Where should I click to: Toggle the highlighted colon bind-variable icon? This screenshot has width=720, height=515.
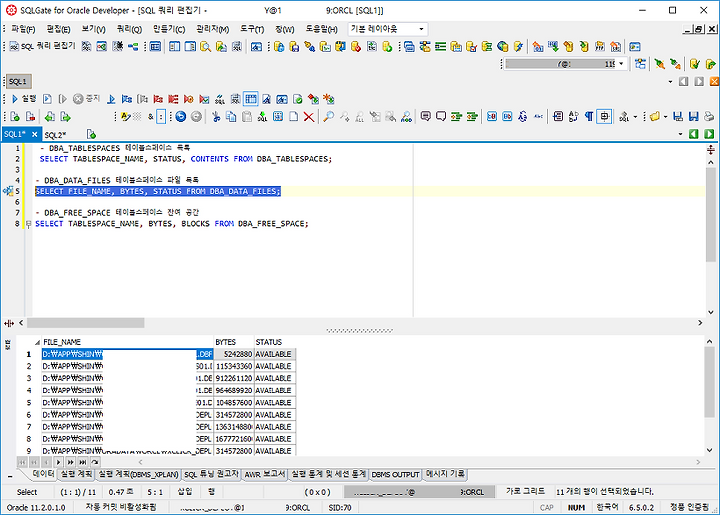point(161,117)
